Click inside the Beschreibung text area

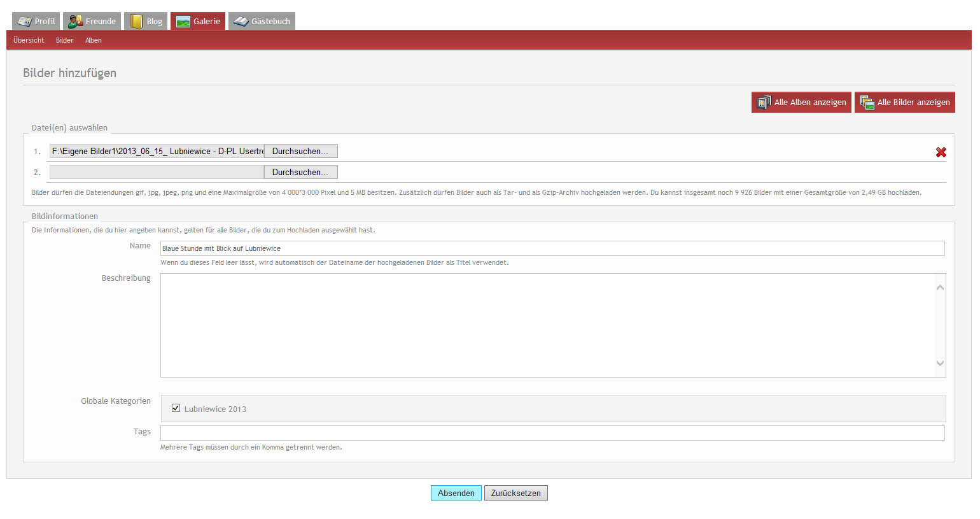coord(547,325)
